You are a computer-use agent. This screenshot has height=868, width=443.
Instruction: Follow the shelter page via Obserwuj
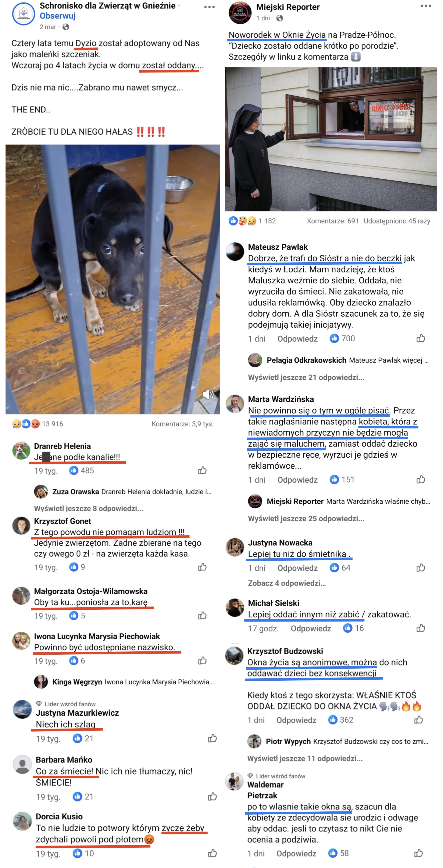click(x=58, y=16)
